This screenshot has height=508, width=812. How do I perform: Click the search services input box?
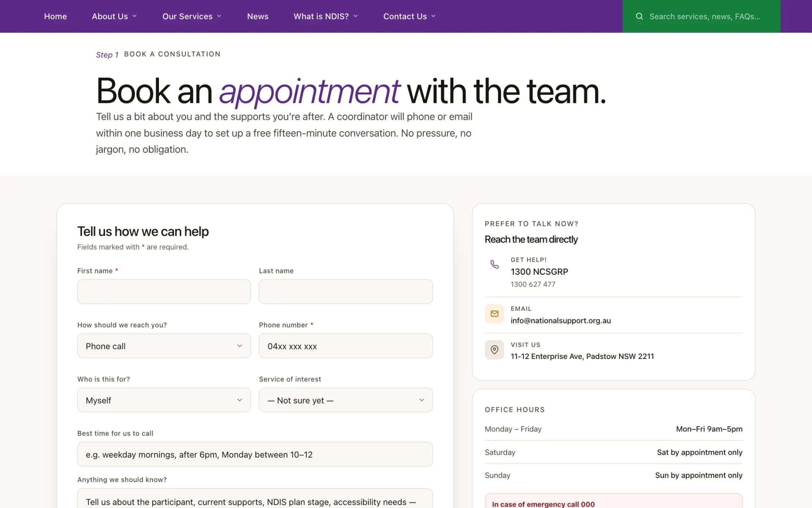701,16
